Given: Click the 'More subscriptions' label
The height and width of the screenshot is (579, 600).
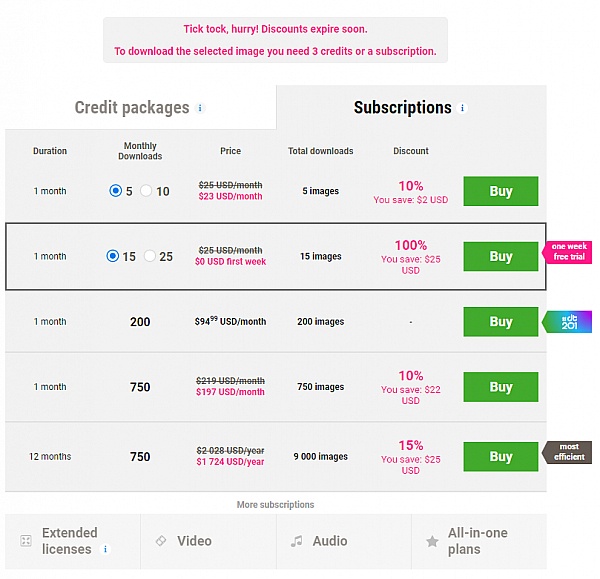Looking at the screenshot, I should tap(275, 504).
